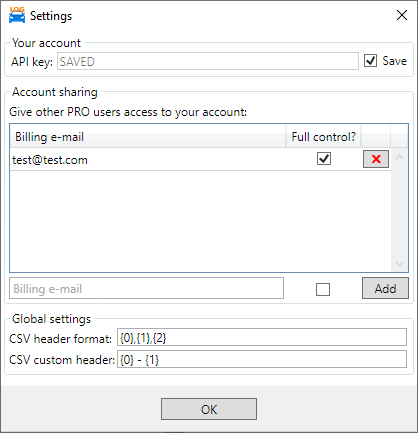Confirm settings with the OK button
The image size is (418, 433).
(209, 409)
